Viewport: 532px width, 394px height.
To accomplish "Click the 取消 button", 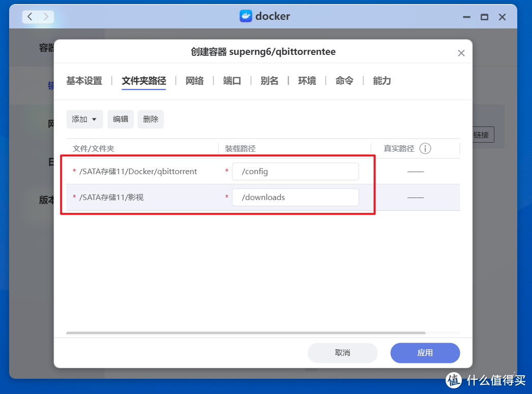I will tap(342, 353).
